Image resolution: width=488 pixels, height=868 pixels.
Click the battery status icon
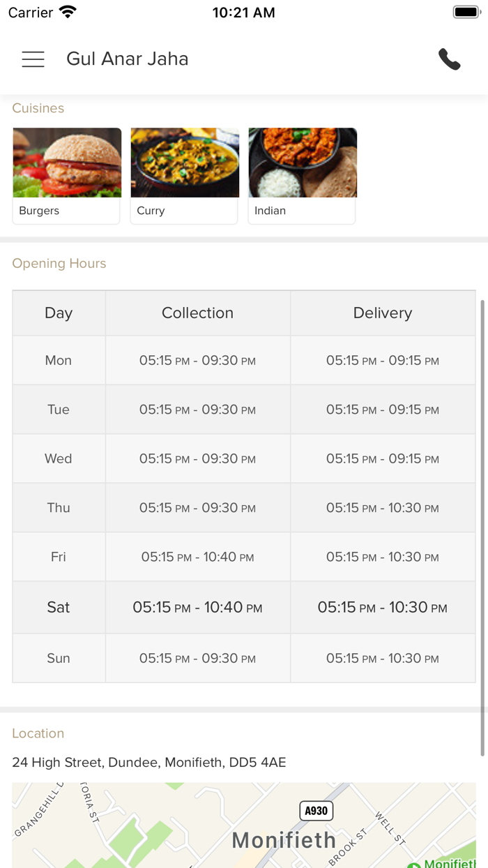pyautogui.click(x=466, y=13)
